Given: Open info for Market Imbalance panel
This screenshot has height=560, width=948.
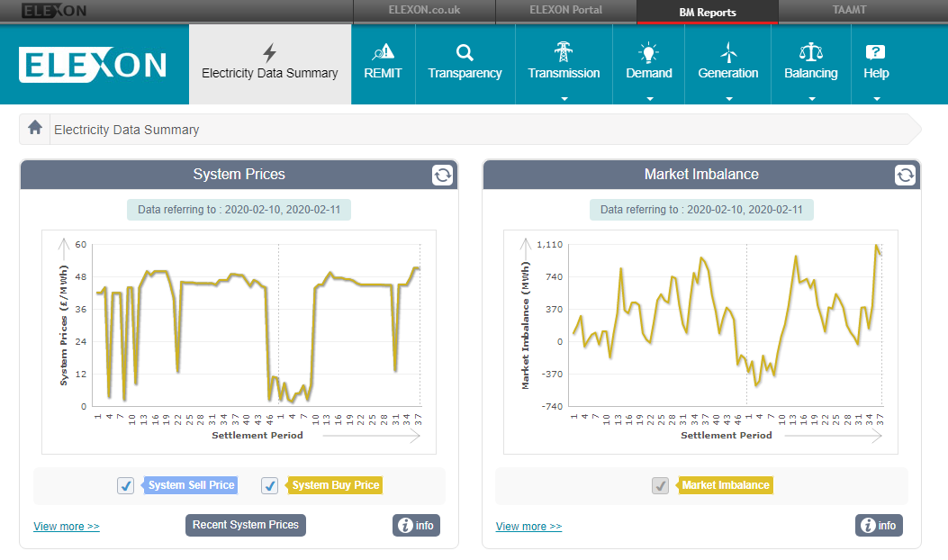Looking at the screenshot, I should click(x=879, y=526).
